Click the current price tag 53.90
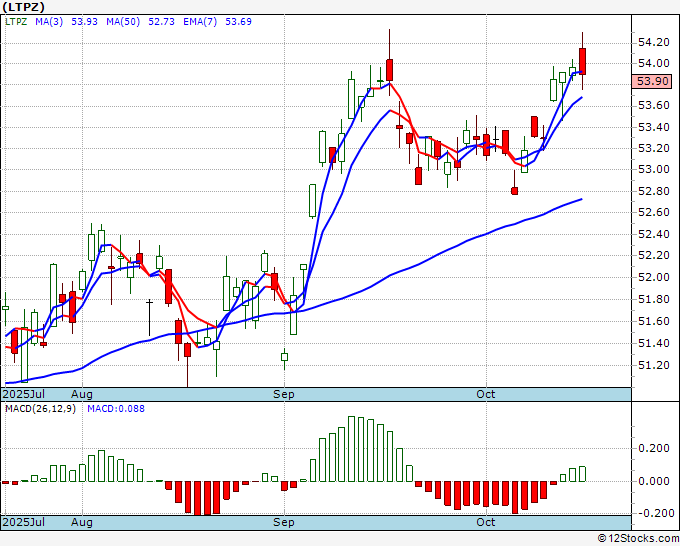680x546 pixels. (x=652, y=81)
